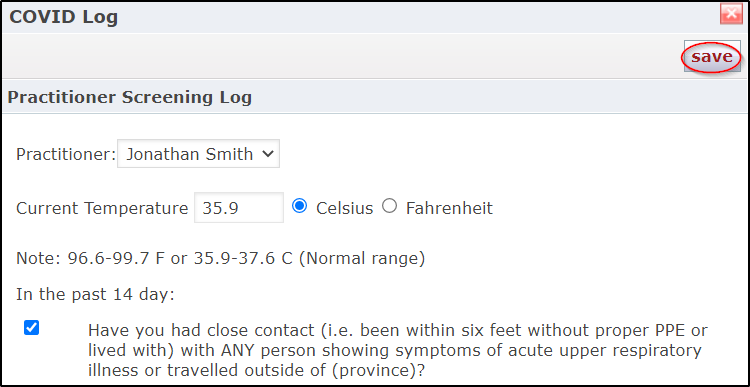The height and width of the screenshot is (387, 750).
Task: Click the Jonathan Smith selected name
Action: click(x=190, y=154)
